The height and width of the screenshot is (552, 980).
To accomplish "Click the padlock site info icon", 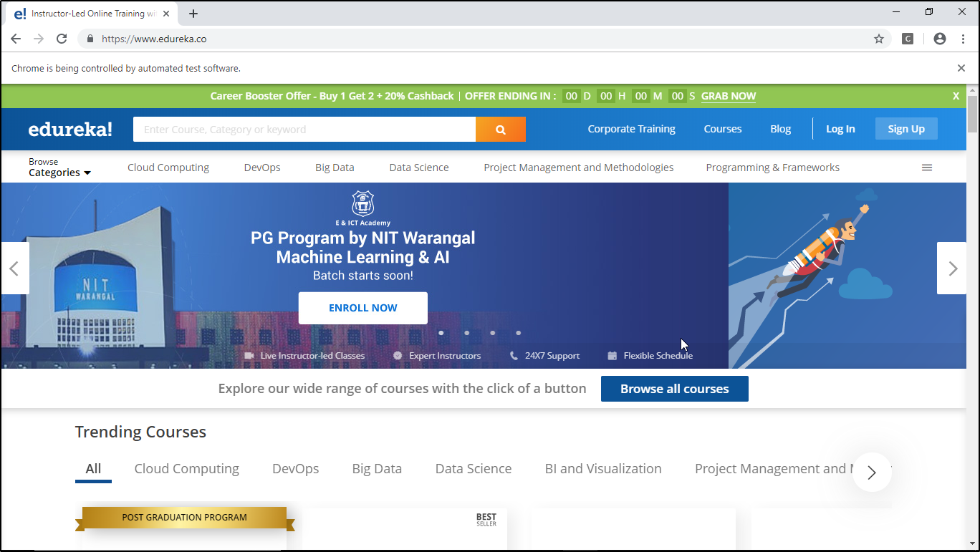I will point(90,39).
